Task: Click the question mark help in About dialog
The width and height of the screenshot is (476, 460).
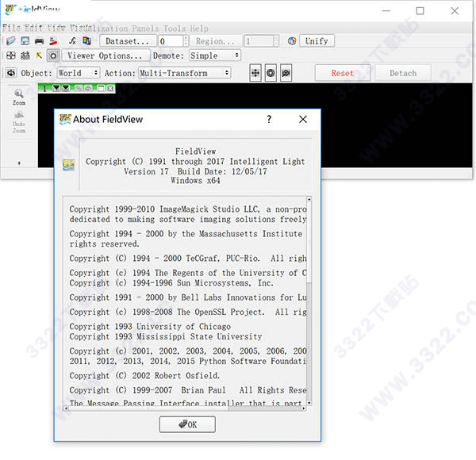Action: [269, 119]
